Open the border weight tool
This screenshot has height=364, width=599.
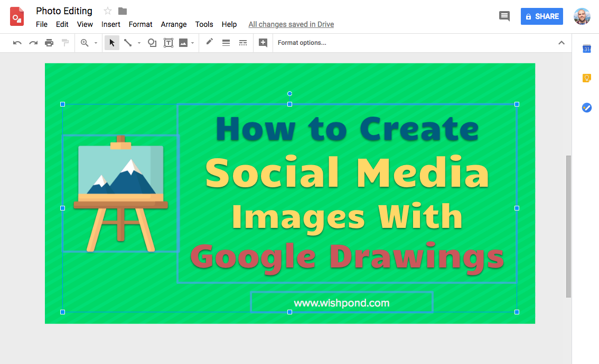click(x=226, y=43)
